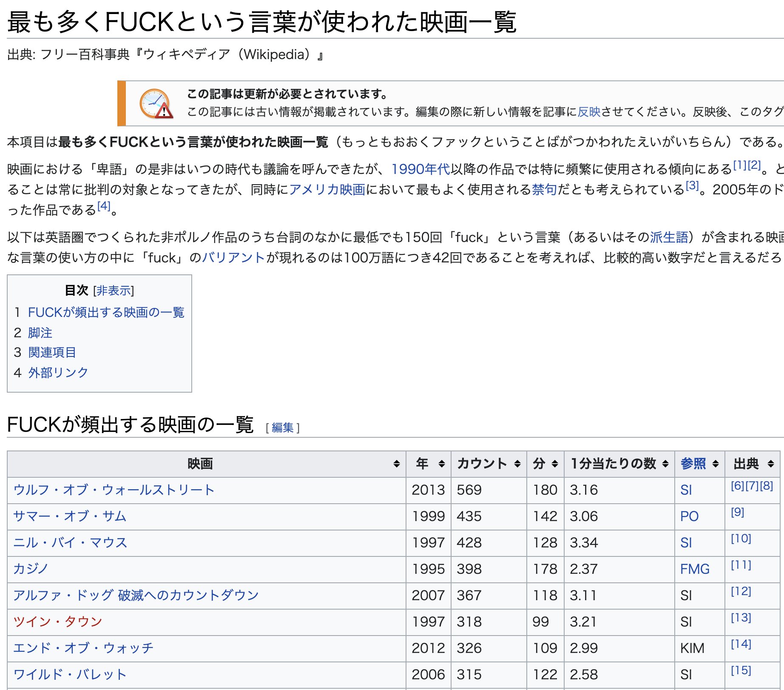Open footnote reference [2]
Viewport: 784px width, 690px height.
coord(754,165)
